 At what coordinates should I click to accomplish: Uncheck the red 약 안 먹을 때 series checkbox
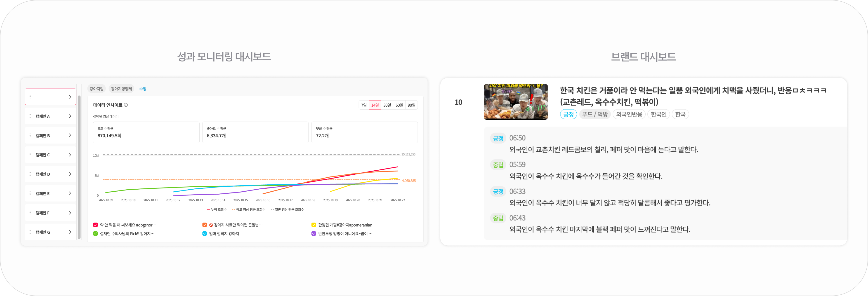coord(95,225)
